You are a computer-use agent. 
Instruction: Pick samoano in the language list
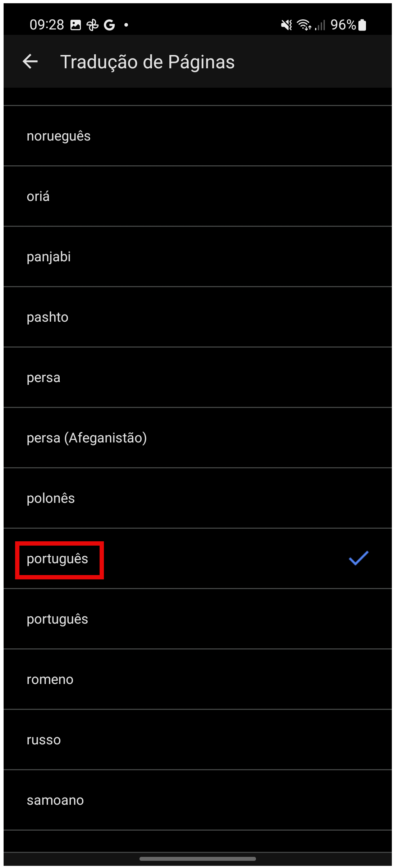(55, 800)
